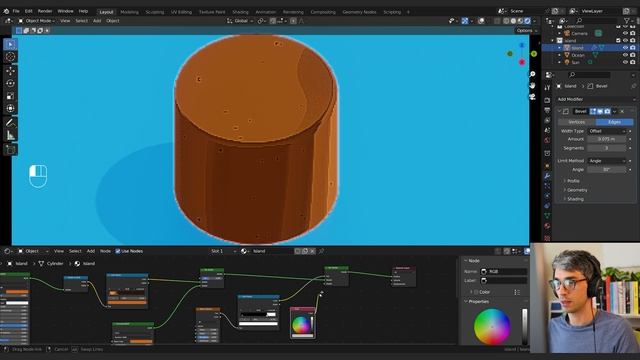
Task: Toggle Bevel modifier edit mode display
Action: coord(593,111)
